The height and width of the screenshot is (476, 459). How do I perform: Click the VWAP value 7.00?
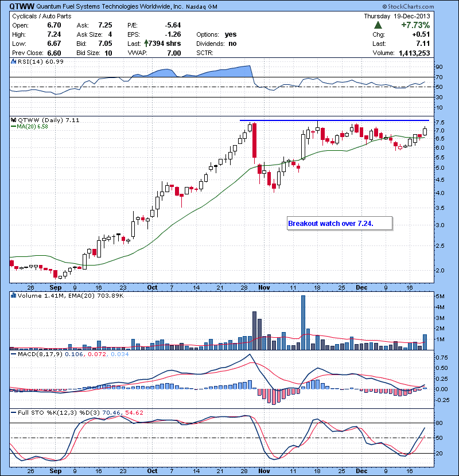tap(174, 53)
